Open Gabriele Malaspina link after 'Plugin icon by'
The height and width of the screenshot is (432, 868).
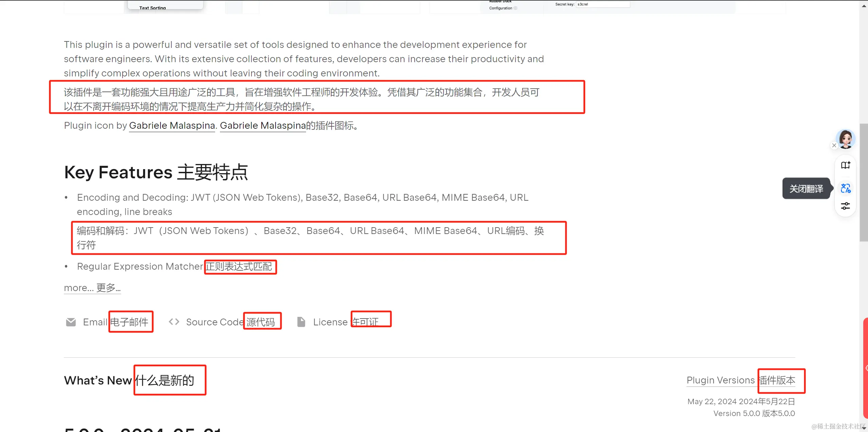tap(172, 125)
